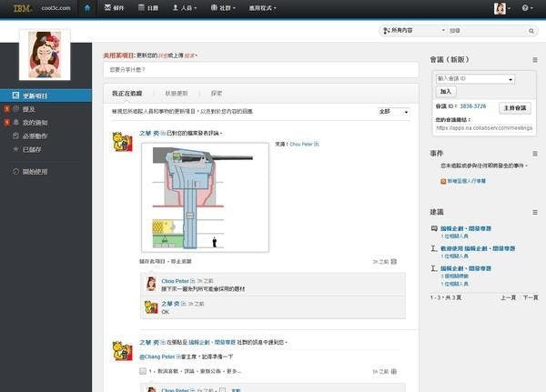The width and height of the screenshot is (546, 392).
Task: Click the 新增至個人行事曆 link
Action: [467, 181]
